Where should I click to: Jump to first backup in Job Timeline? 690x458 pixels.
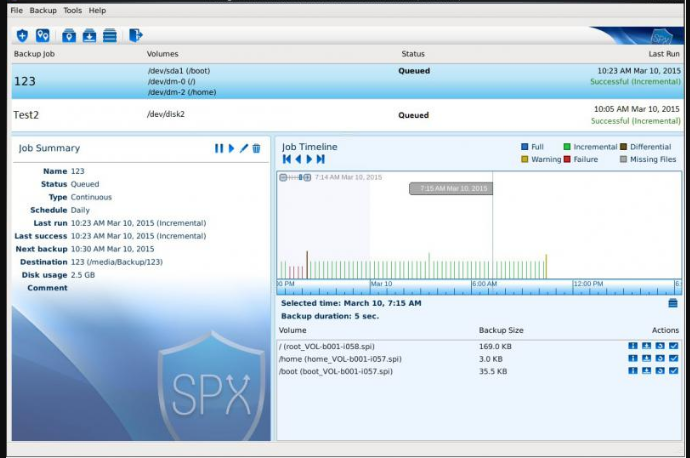[x=287, y=159]
